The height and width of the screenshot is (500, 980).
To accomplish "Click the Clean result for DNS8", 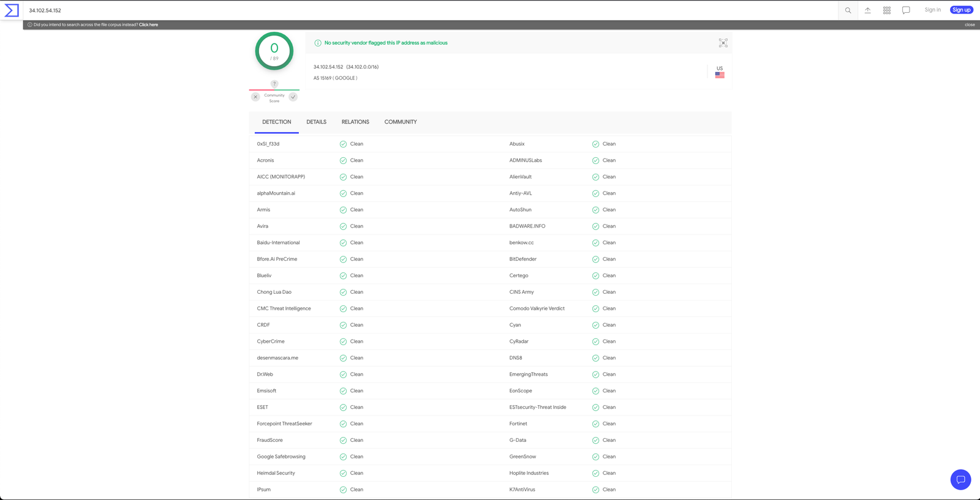I will click(609, 358).
